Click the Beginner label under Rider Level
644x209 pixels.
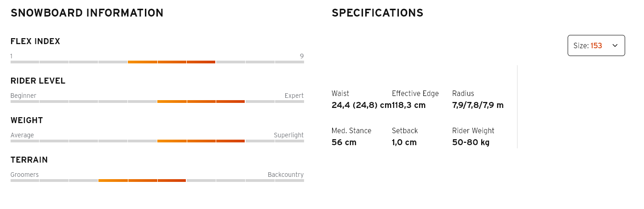[x=23, y=96]
